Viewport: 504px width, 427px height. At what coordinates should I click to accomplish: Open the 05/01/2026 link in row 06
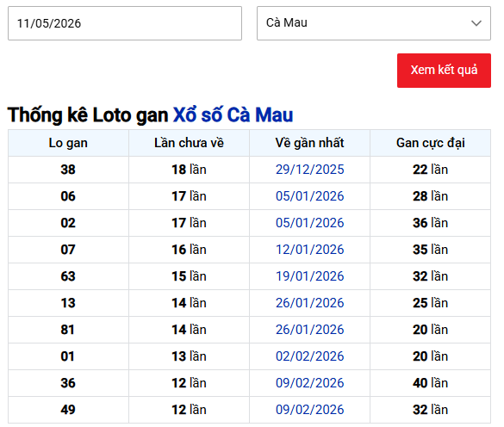[x=310, y=196]
